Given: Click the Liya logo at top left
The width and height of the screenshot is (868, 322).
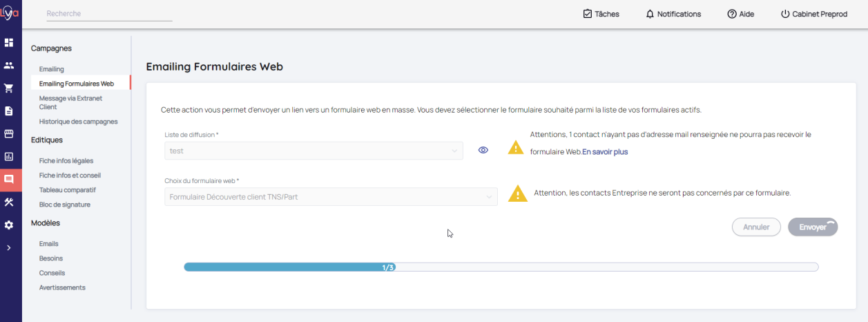Looking at the screenshot, I should (10, 13).
